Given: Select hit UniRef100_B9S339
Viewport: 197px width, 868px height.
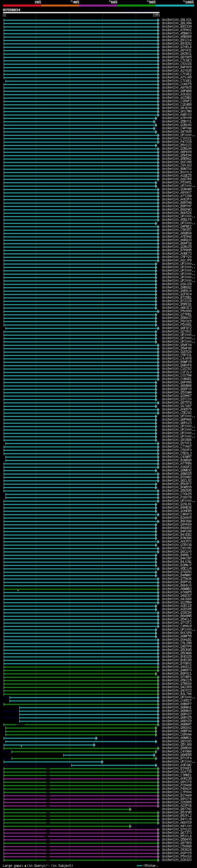Looking at the screenshot, I should tap(177, 26).
